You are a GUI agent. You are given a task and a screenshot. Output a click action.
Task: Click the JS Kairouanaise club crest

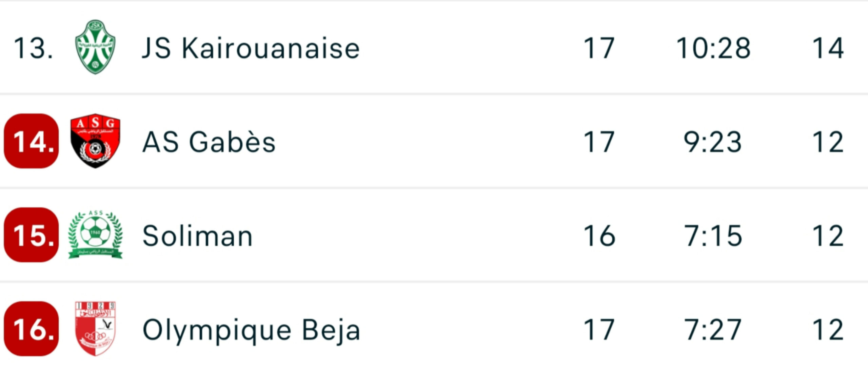tap(95, 47)
